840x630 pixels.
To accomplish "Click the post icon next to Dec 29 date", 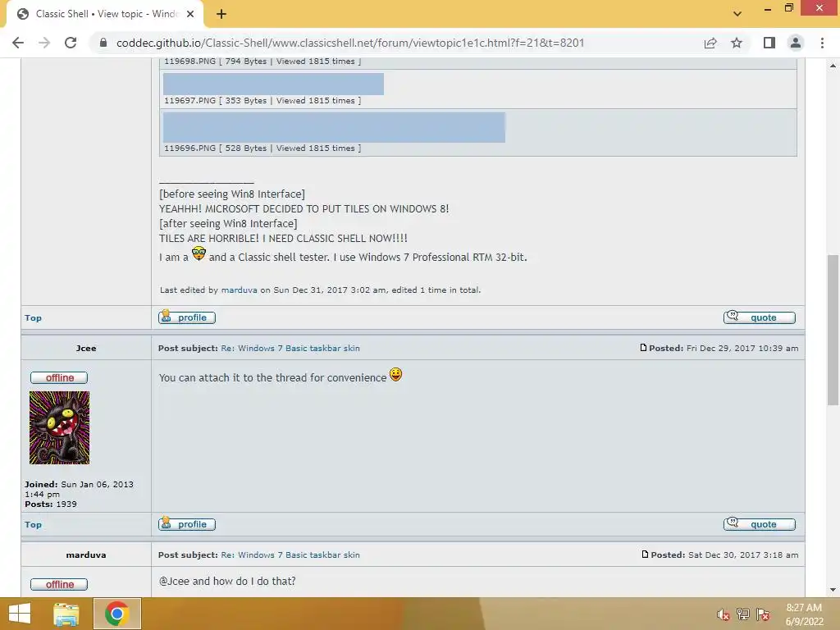I will (643, 348).
